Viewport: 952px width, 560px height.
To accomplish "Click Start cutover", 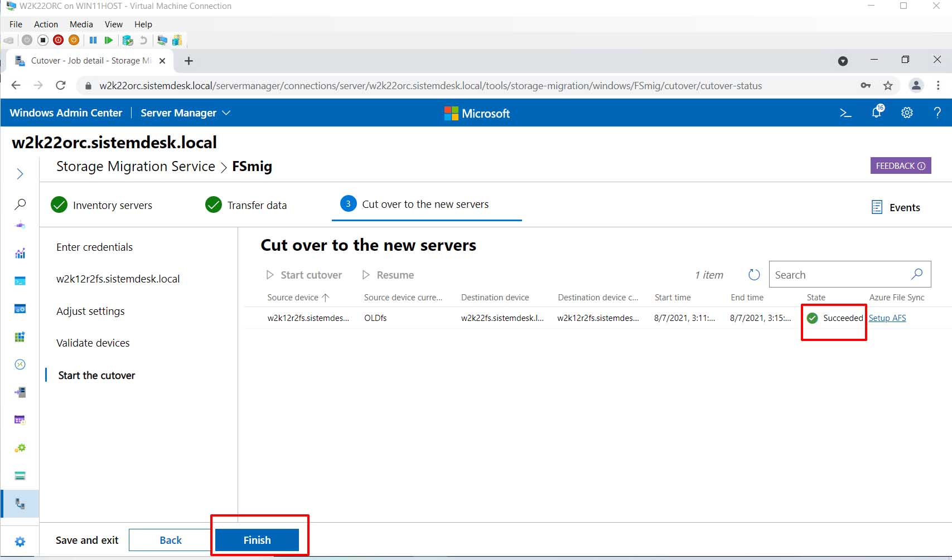I will pos(304,275).
